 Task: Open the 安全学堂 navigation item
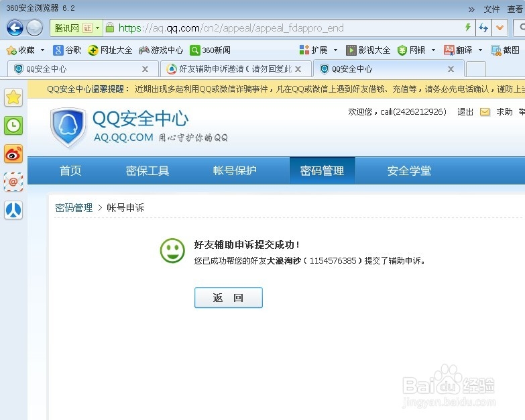point(409,170)
